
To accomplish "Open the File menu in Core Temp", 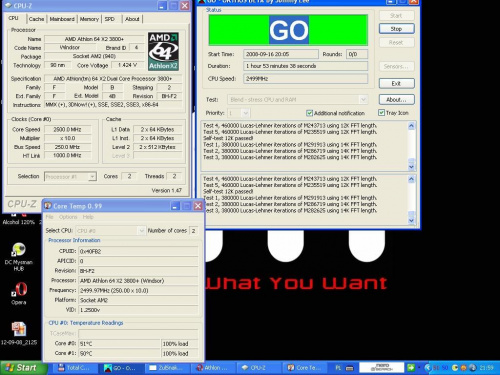I will (50, 217).
